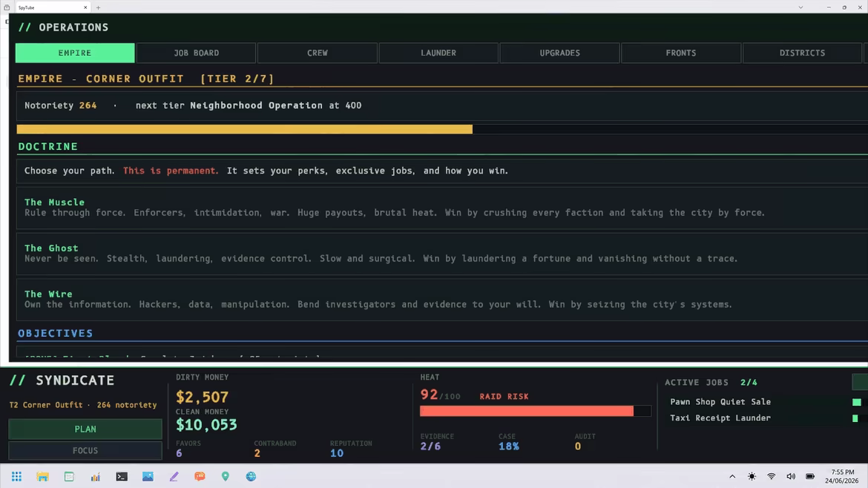868x488 pixels.
Task: Open the Job Board tab
Action: (x=196, y=53)
